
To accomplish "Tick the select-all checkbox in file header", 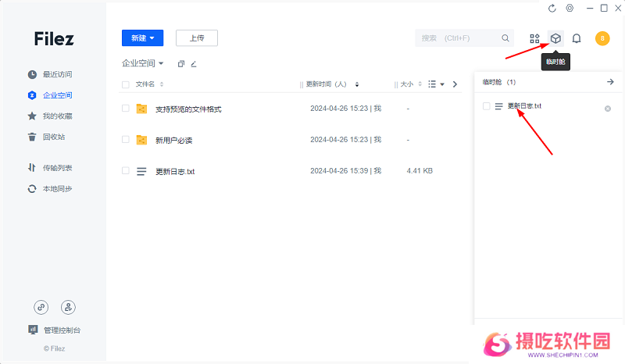I will click(x=126, y=84).
